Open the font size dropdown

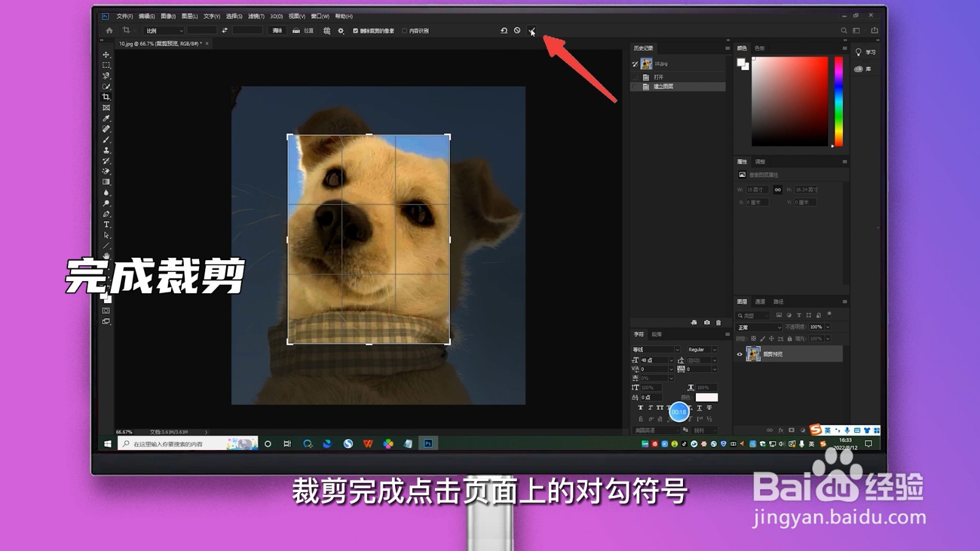click(x=671, y=360)
